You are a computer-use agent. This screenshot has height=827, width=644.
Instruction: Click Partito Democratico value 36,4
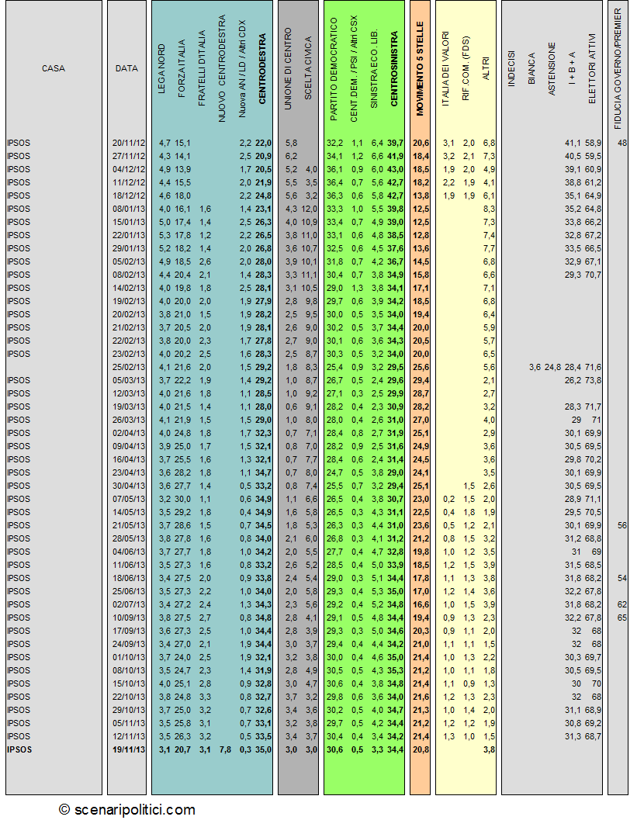pos(335,182)
